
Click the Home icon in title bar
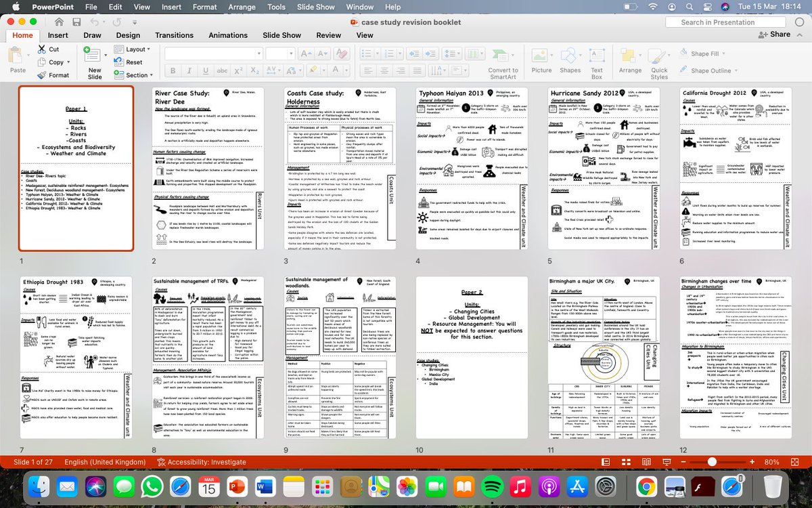coord(59,22)
